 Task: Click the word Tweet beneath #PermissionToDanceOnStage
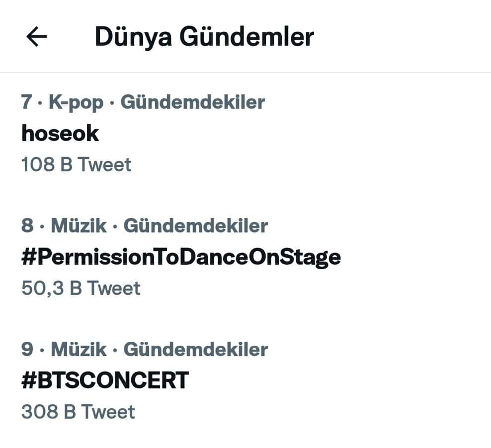pos(114,288)
